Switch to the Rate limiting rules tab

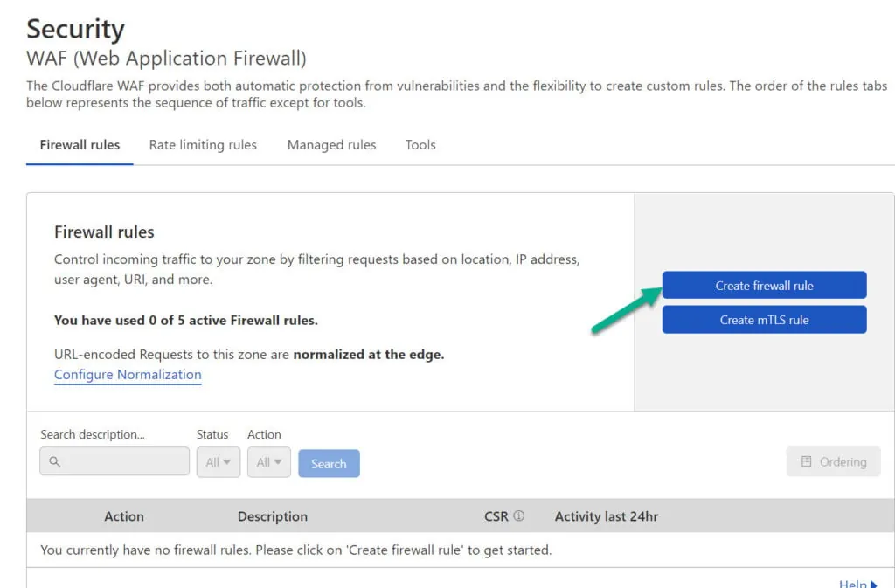point(203,145)
